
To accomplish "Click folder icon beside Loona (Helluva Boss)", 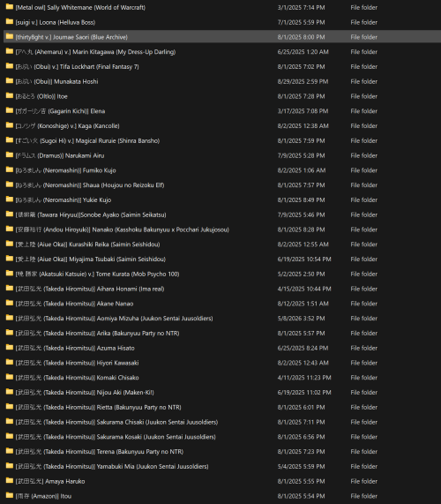I will coord(10,21).
